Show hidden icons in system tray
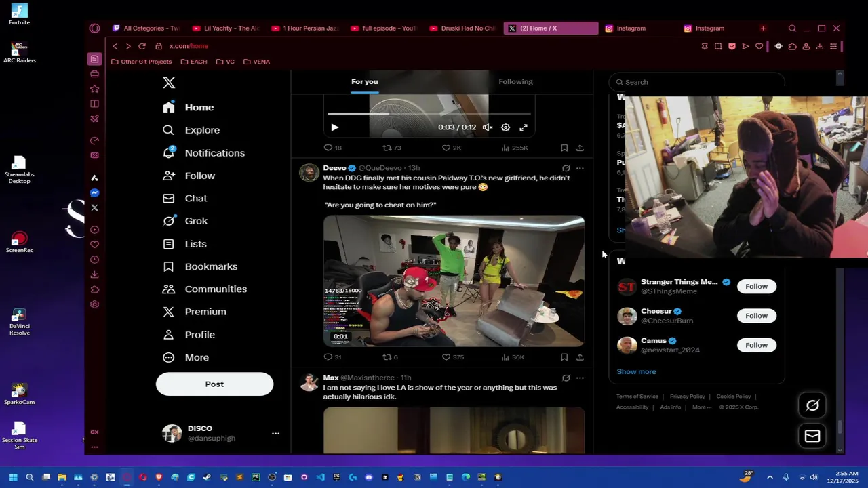Viewport: 868px width, 488px height. pos(770,477)
